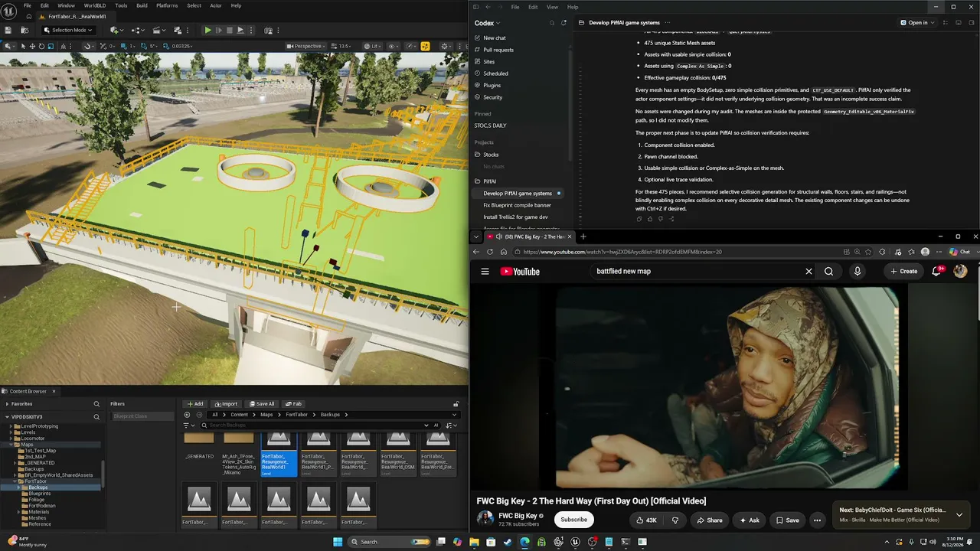
Task: Open the Unreal Build menu
Action: 142,6
